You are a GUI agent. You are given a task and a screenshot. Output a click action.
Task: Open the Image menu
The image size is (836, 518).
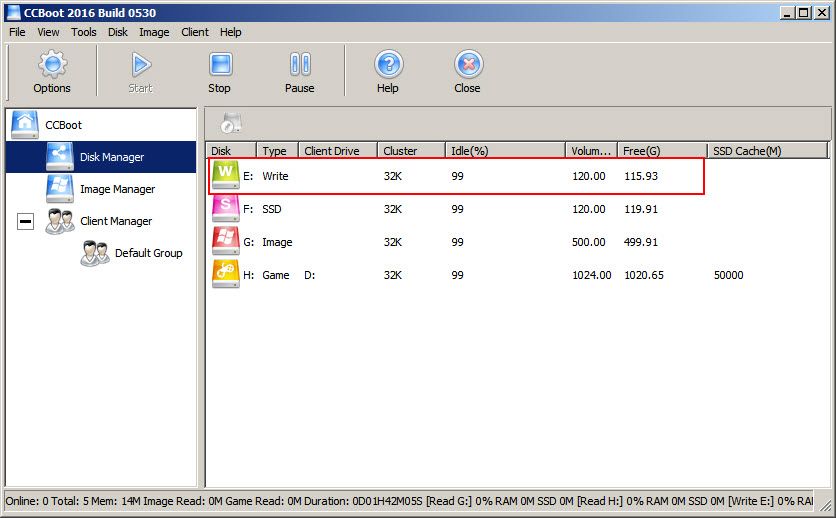pos(154,32)
